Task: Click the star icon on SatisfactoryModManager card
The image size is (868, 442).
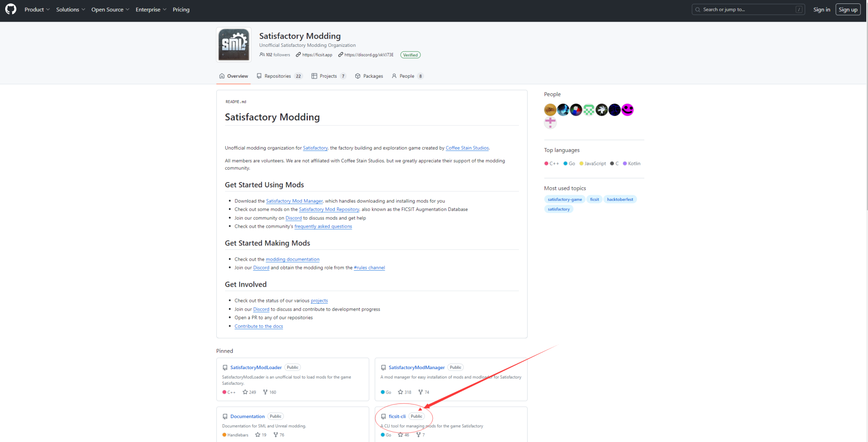Action: pos(400,392)
